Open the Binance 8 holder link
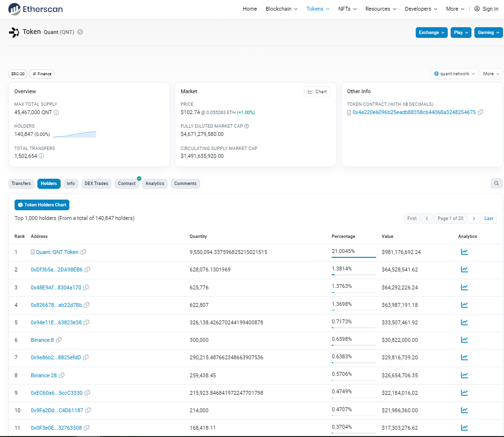504x437 pixels. click(x=42, y=340)
